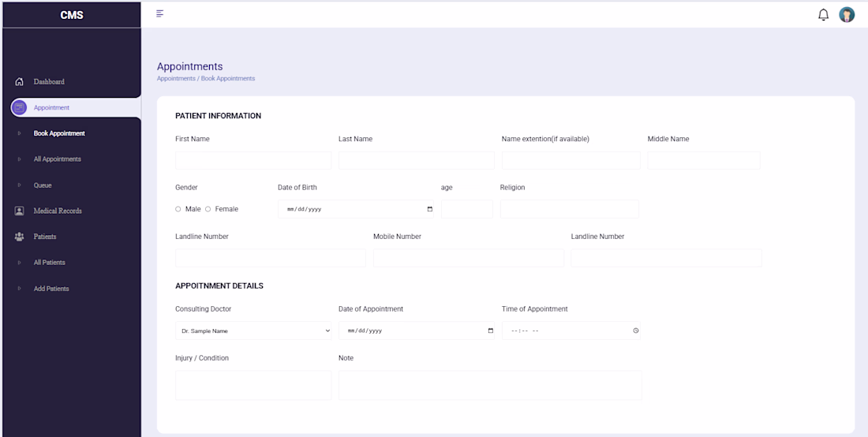Click the Appointment calendar icon
The height and width of the screenshot is (437, 868).
click(20, 108)
